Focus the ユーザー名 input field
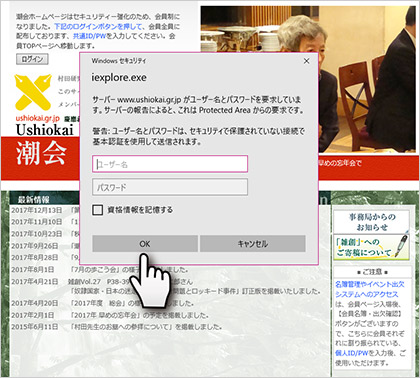Viewport: 420px width, 378px height. [x=170, y=164]
